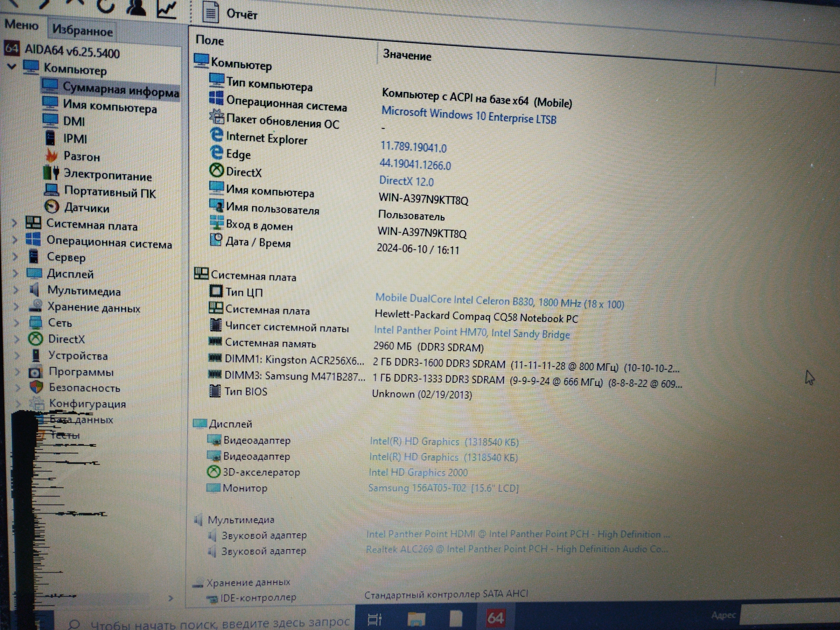The height and width of the screenshot is (630, 840).
Task: Click the Имя пользователя row icon
Action: coord(216,205)
